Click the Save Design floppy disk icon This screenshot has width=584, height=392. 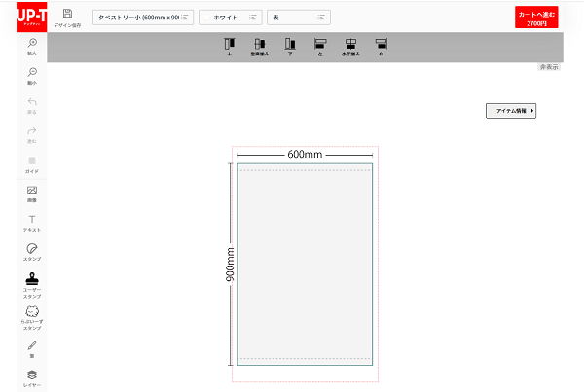(x=67, y=14)
